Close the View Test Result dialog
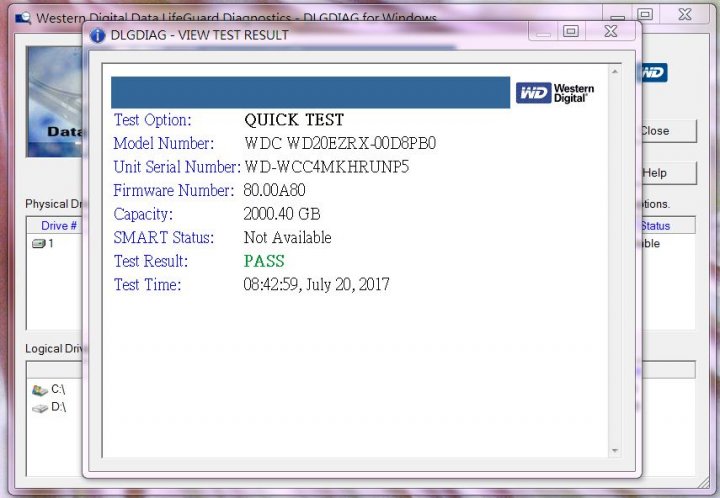720x498 pixels. pos(611,31)
